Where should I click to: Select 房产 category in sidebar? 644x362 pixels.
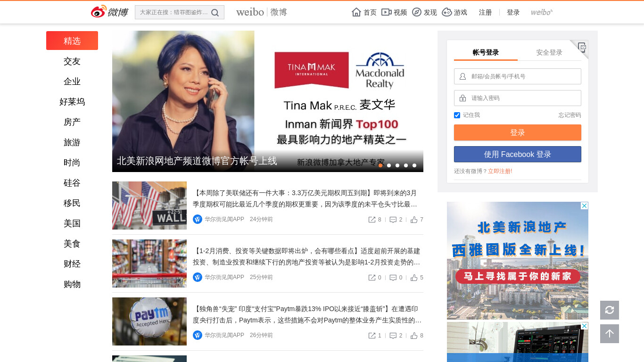point(72,122)
